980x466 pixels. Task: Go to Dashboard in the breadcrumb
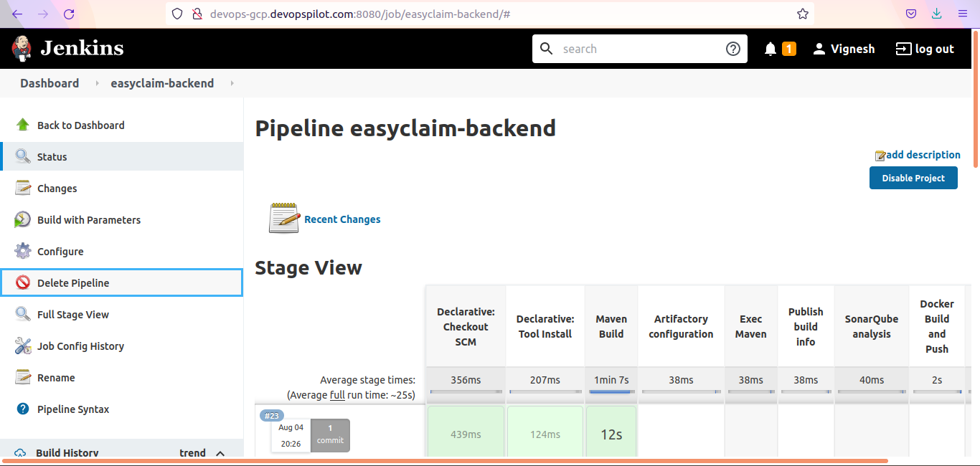tap(50, 83)
